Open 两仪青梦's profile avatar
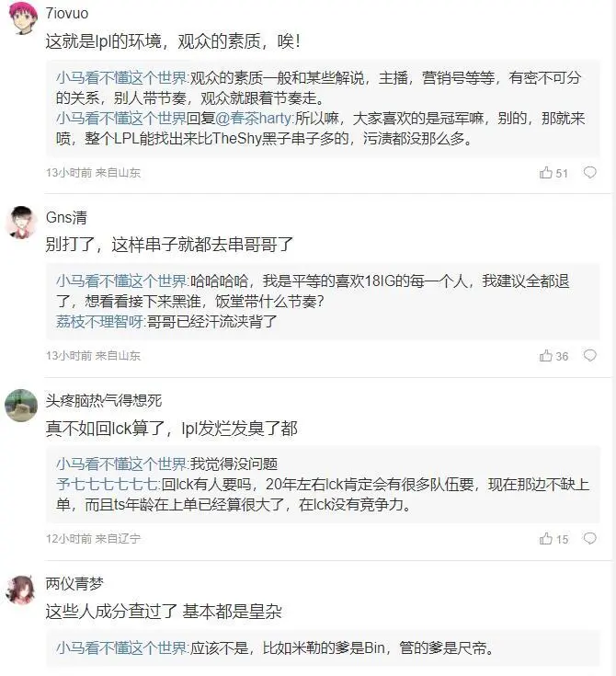The image size is (616, 676). click(x=21, y=588)
